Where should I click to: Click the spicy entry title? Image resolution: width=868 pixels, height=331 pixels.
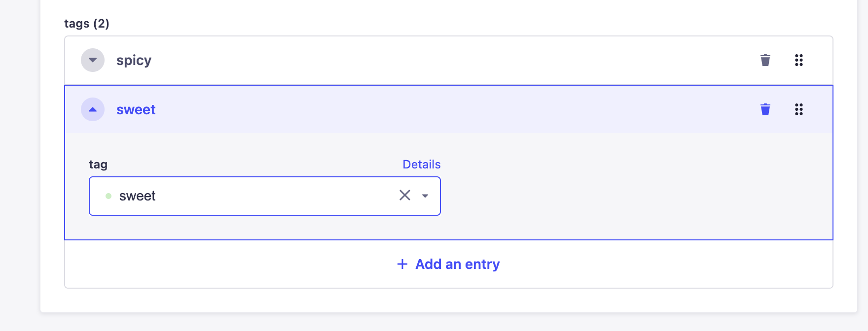pyautogui.click(x=134, y=60)
